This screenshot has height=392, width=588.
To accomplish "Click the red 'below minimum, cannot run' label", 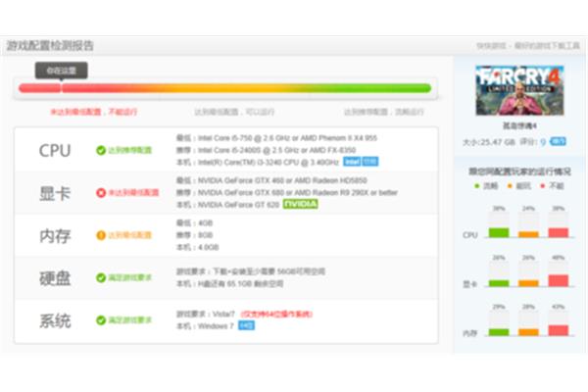I will tap(94, 112).
